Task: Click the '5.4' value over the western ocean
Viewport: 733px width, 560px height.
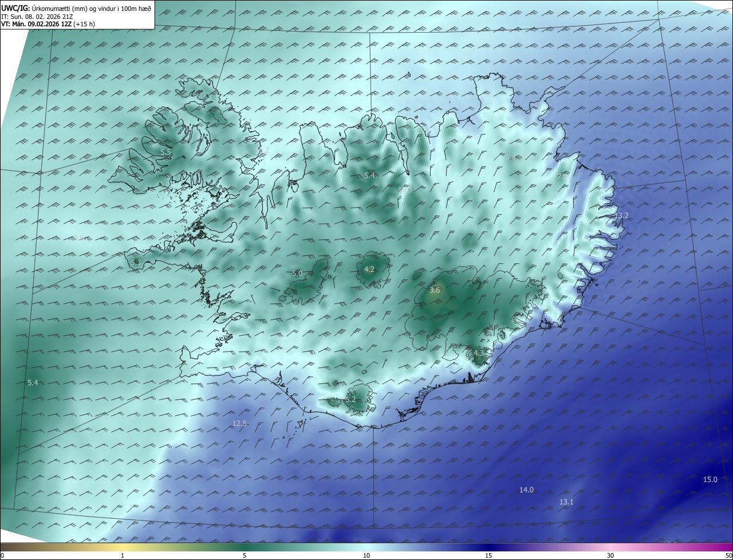Action: [33, 383]
